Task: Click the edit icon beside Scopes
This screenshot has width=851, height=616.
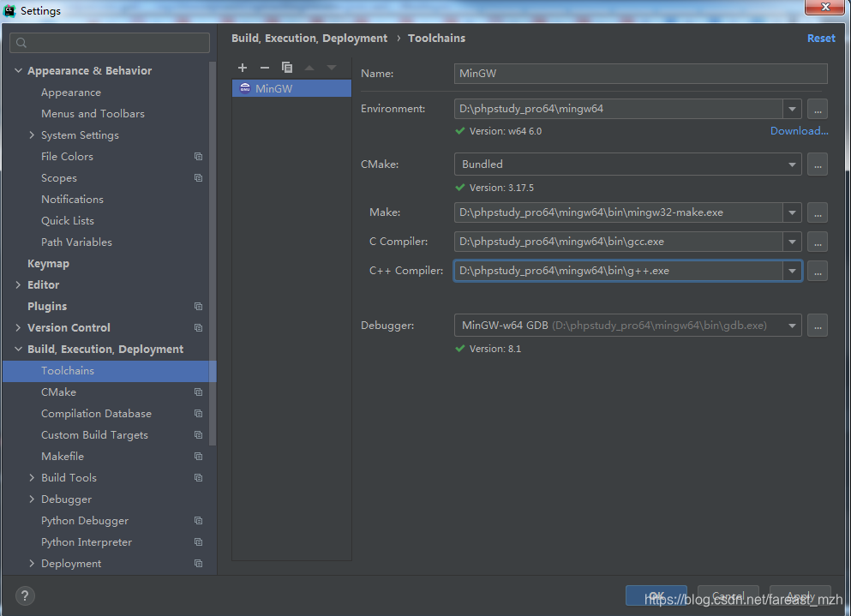Action: [x=198, y=177]
